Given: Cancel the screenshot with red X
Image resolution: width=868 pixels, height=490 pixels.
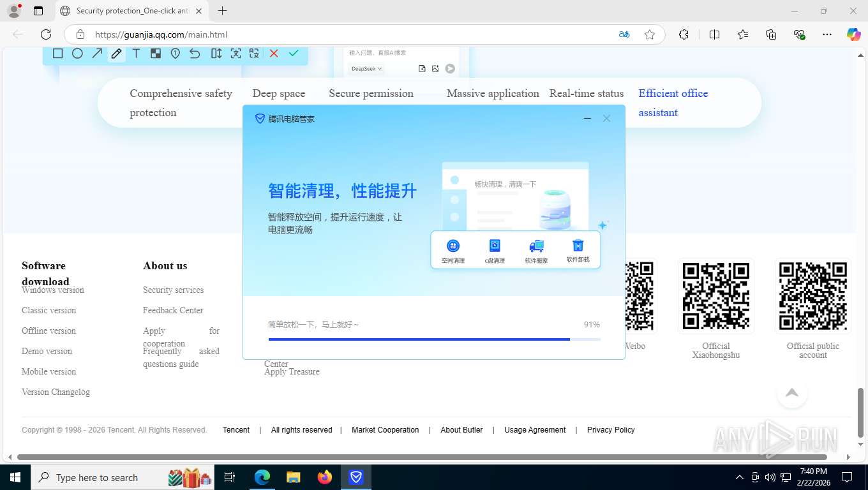Looking at the screenshot, I should [274, 54].
